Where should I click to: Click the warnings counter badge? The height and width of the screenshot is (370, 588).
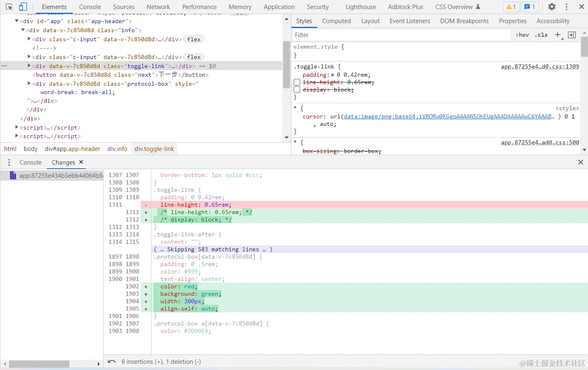pyautogui.click(x=511, y=7)
